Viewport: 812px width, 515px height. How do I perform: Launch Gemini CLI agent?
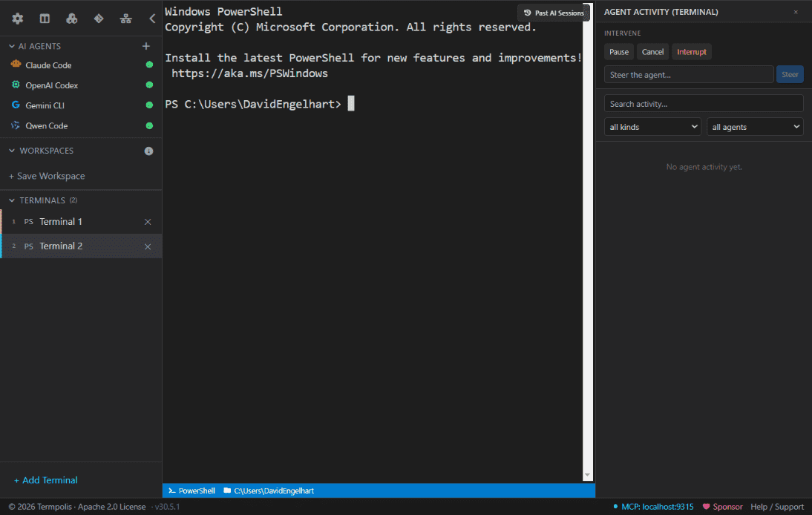[45, 105]
